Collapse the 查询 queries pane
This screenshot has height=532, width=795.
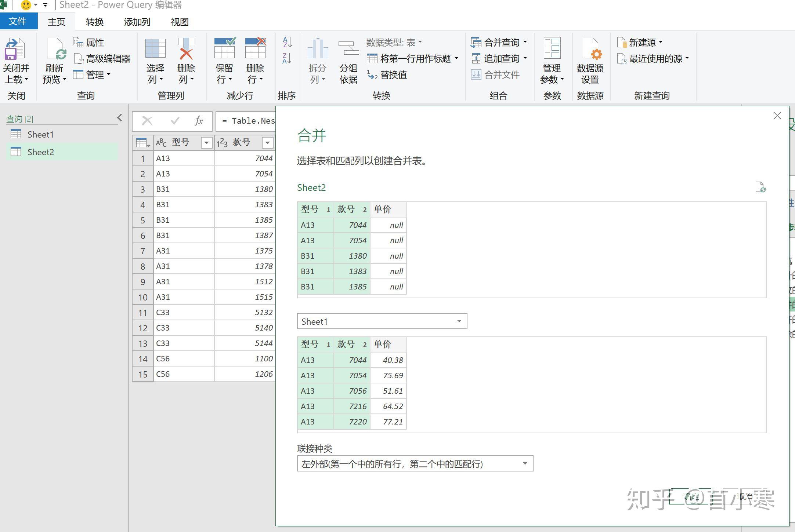(x=119, y=117)
